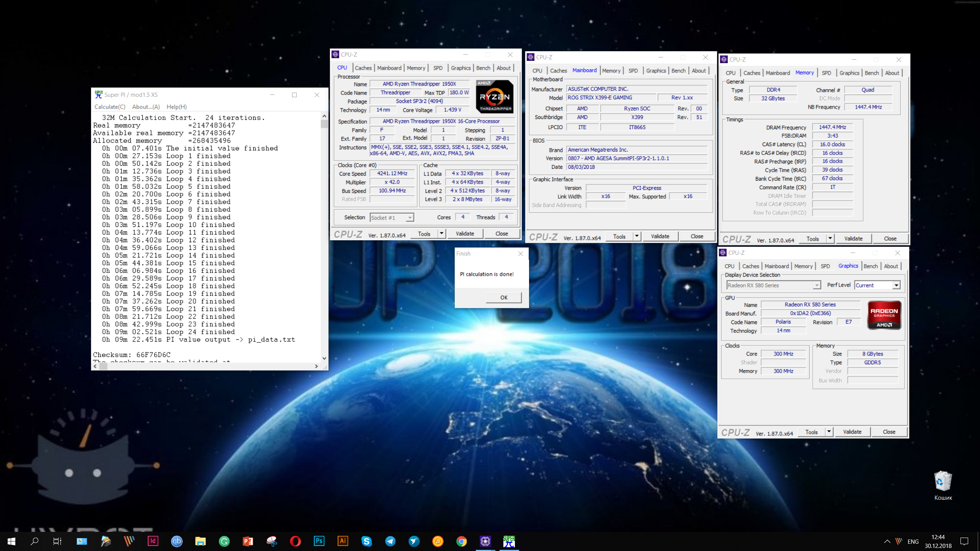Viewport: 980px width, 551px height.
Task: Click the ENG language indicator in the tray
Action: point(913,541)
